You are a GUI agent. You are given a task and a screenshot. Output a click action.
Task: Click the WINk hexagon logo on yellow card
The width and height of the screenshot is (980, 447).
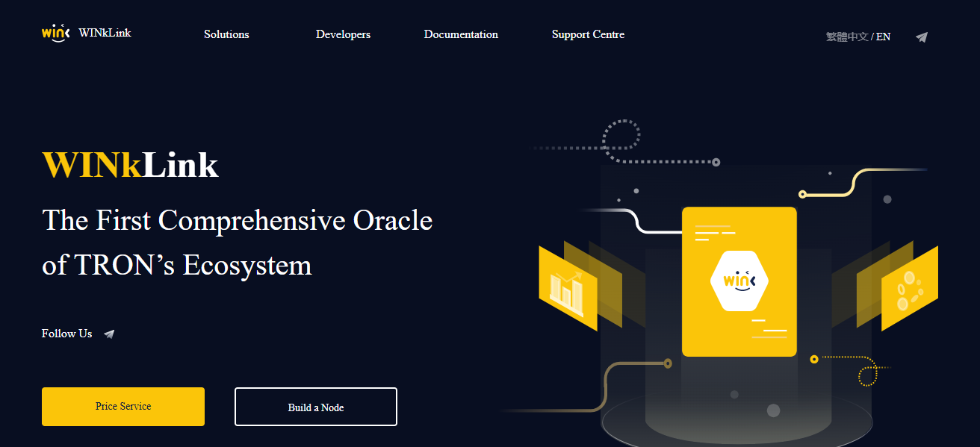(x=739, y=281)
